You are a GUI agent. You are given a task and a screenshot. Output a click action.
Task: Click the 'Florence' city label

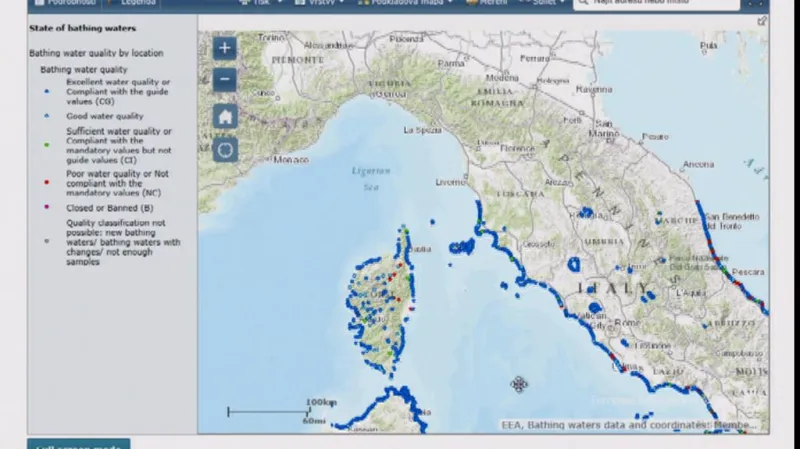pyautogui.click(x=517, y=148)
